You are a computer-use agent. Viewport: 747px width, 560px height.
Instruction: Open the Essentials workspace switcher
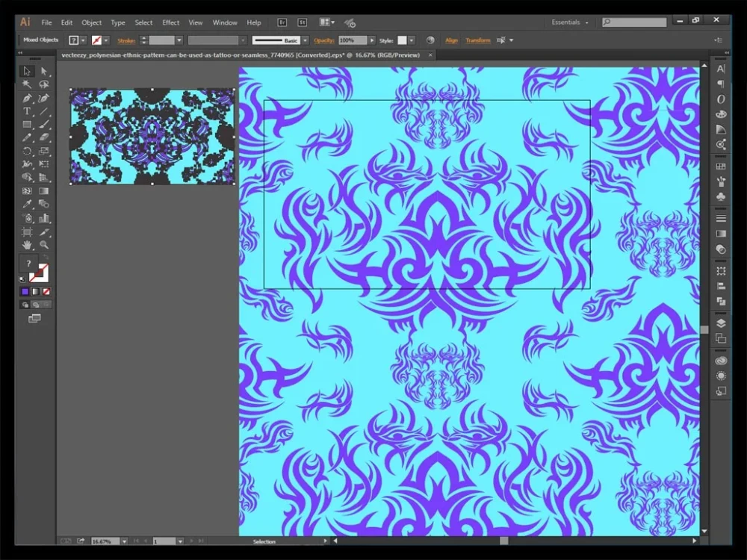click(x=570, y=22)
